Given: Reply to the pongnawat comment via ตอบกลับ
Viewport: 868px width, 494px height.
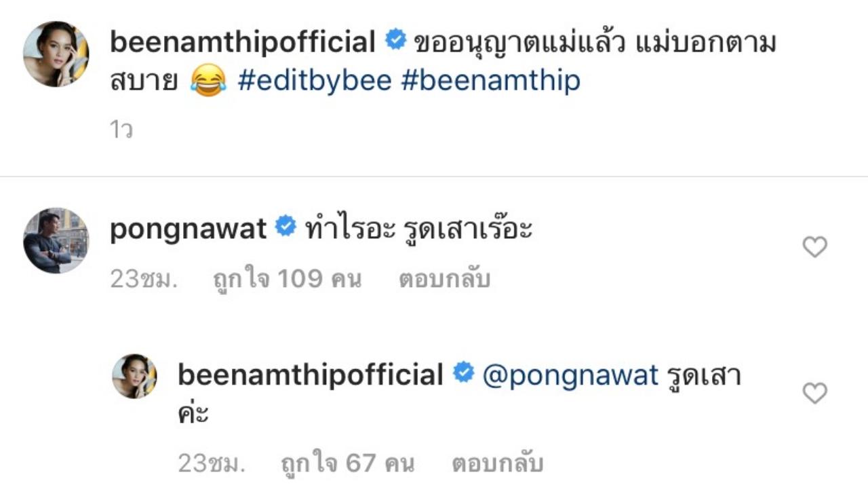Looking at the screenshot, I should (x=444, y=280).
